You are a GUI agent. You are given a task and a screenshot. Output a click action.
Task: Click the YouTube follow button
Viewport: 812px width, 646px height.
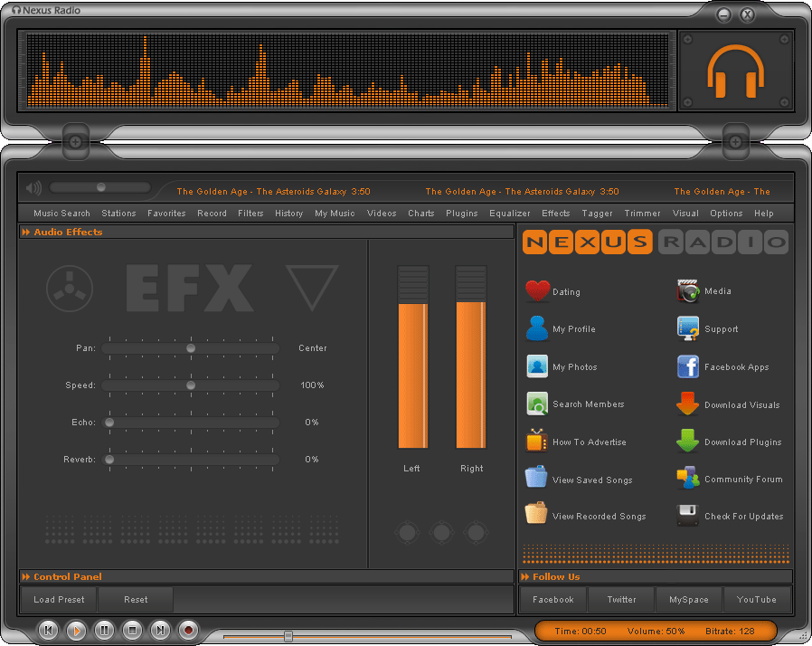(x=757, y=599)
